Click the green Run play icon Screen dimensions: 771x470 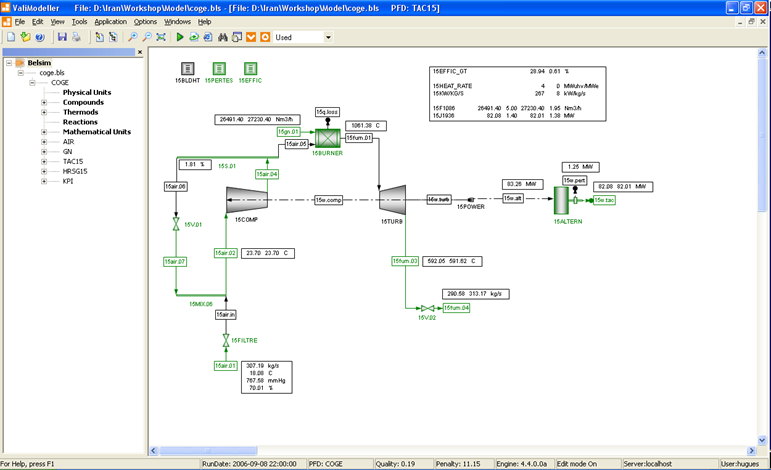click(179, 37)
